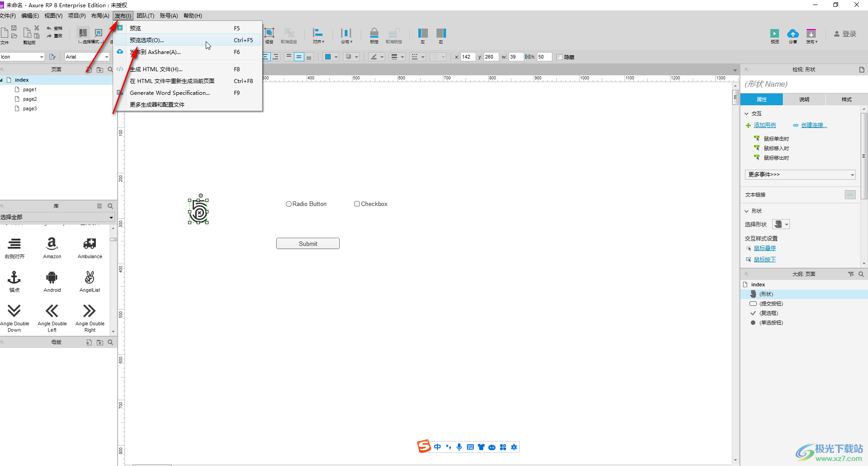
Task: Click the top-right Publish (发布) download icon
Action: coord(811,34)
